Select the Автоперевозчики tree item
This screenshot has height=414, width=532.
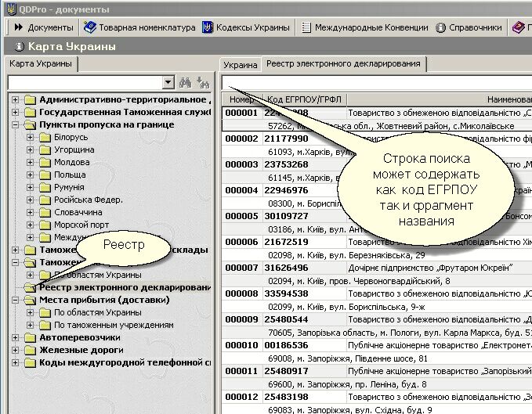pyautogui.click(x=80, y=338)
